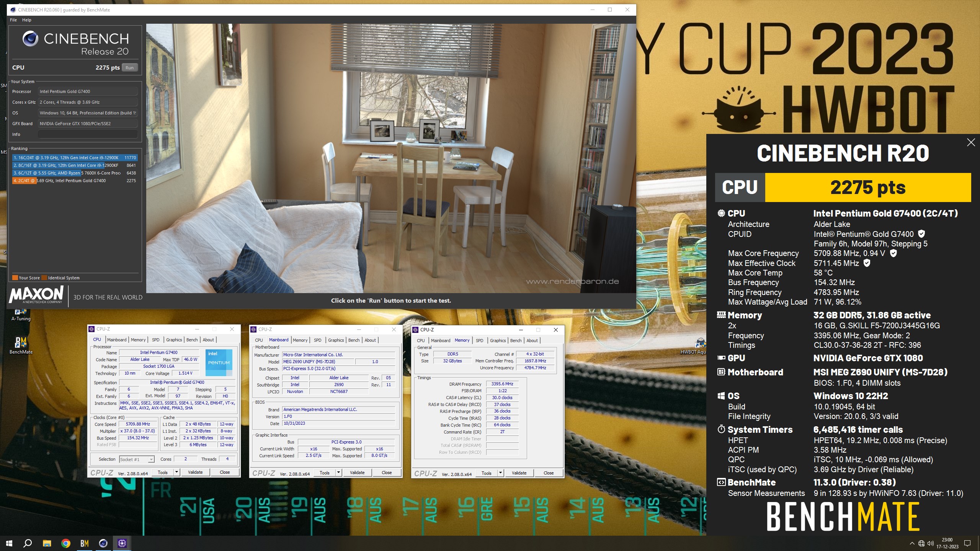Screen dimensions: 980x551
Task: Open the notification center icon
Action: pyautogui.click(x=967, y=543)
